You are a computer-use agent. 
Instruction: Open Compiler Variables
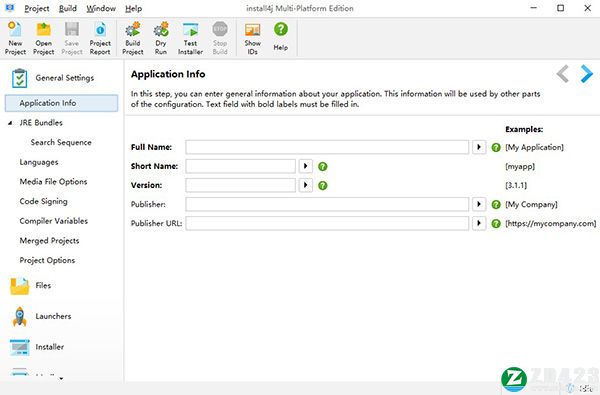click(54, 221)
